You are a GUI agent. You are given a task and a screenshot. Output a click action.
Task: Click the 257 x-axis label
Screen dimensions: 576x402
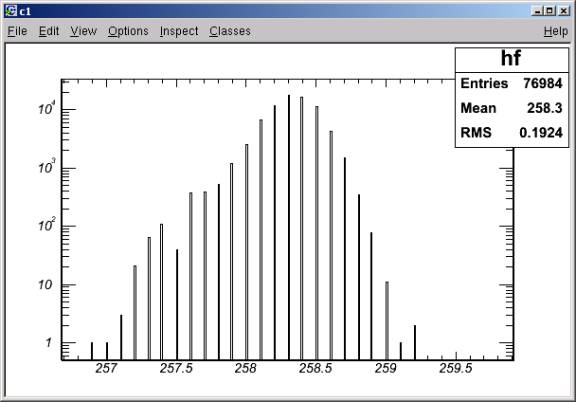click(x=106, y=368)
